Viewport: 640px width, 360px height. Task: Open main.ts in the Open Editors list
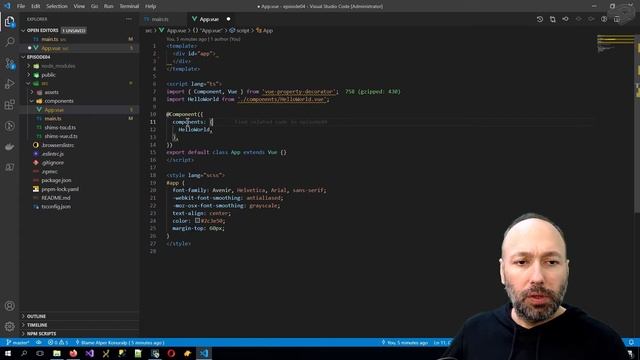tap(80, 40)
